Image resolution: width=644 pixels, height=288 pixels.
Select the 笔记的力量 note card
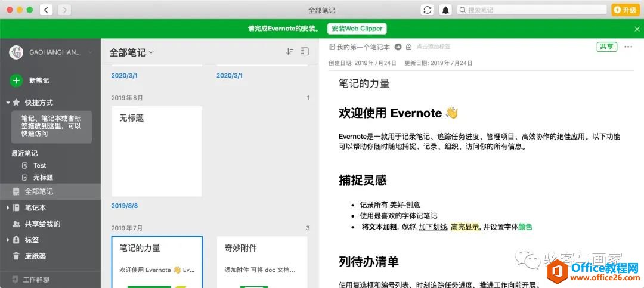click(x=157, y=262)
